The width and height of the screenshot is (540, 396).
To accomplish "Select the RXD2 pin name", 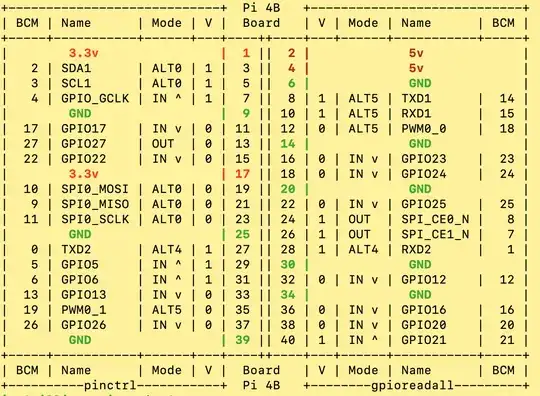I will click(416, 249).
